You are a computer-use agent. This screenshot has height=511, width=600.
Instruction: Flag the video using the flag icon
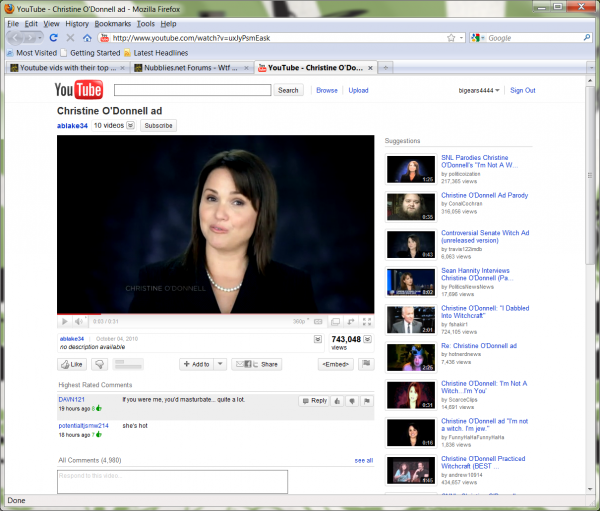(x=366, y=364)
